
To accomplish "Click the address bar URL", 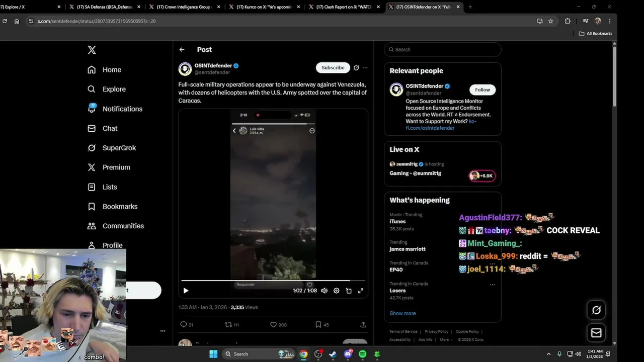I will (97, 21).
